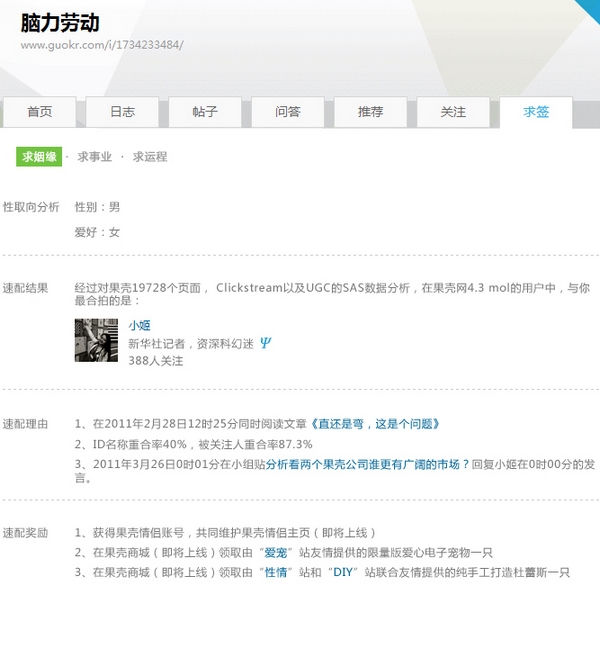Viewport: 600px width, 658px height.
Task: Click the 脑力劳动 page title
Action: point(60,22)
